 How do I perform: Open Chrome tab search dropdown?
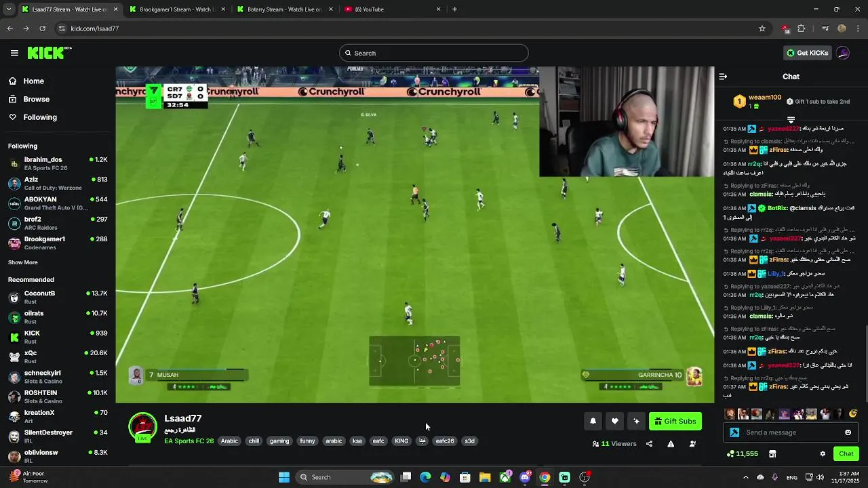[9, 9]
